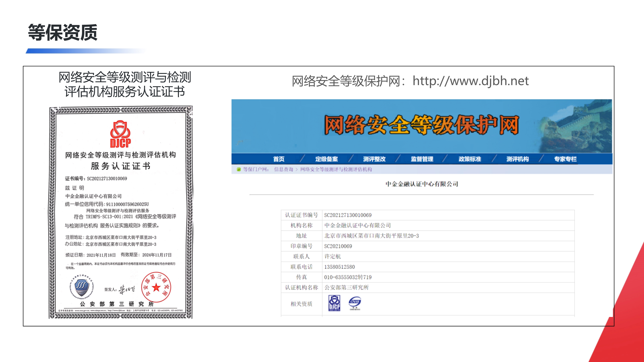
Task: Click the heading 网络安全等级测评与检测评估机构服务认证证书
Action: tap(125, 84)
